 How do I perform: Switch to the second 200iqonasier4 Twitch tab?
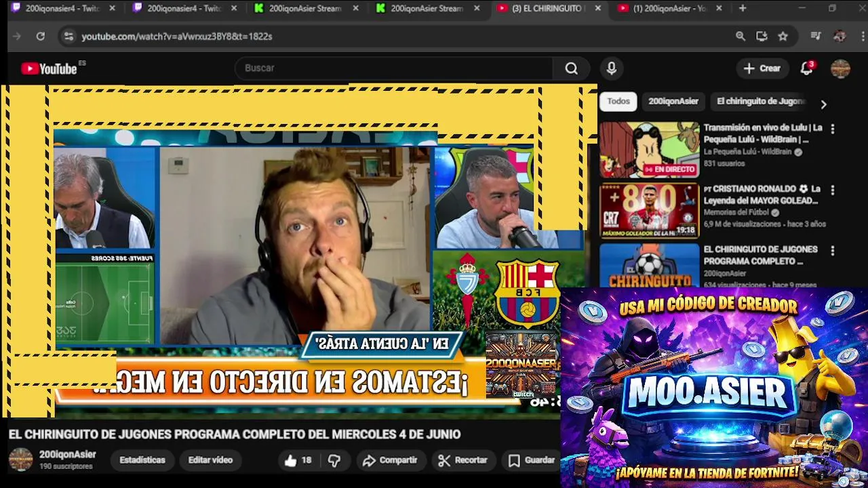coord(185,8)
